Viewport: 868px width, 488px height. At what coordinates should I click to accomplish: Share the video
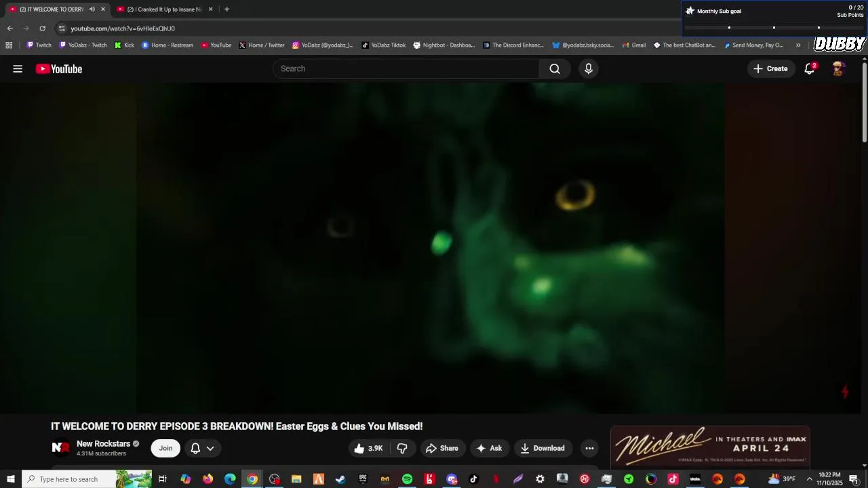click(442, 448)
